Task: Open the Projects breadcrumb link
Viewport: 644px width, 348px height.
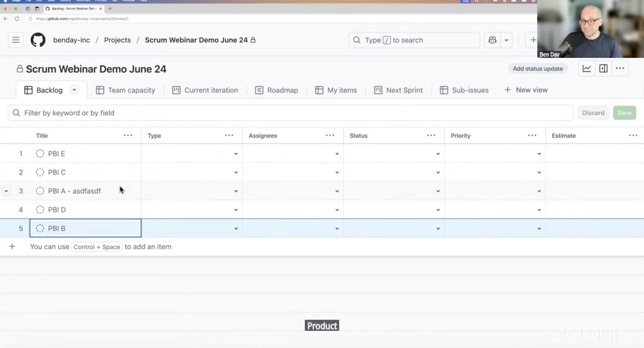Action: (x=118, y=40)
